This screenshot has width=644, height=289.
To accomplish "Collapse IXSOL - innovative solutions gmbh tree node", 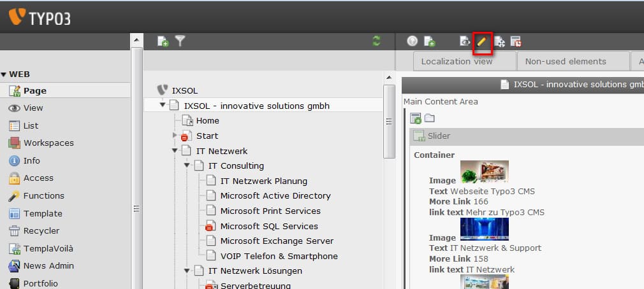I will (163, 106).
